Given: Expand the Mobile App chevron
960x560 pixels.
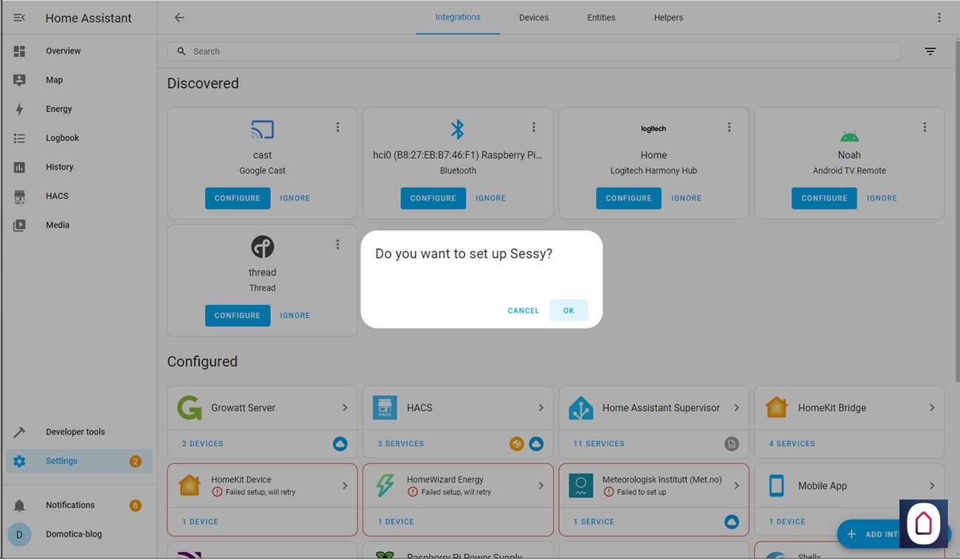Looking at the screenshot, I should click(x=932, y=485).
